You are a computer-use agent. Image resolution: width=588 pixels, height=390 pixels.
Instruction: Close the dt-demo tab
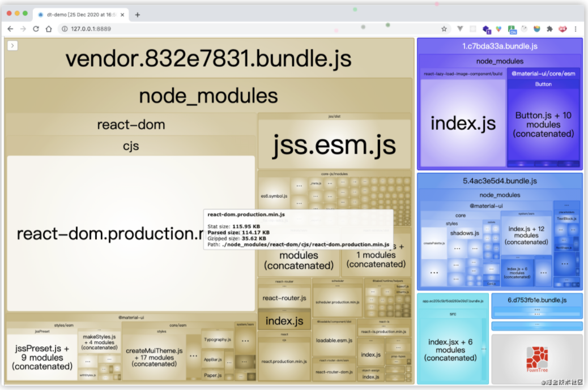click(122, 15)
